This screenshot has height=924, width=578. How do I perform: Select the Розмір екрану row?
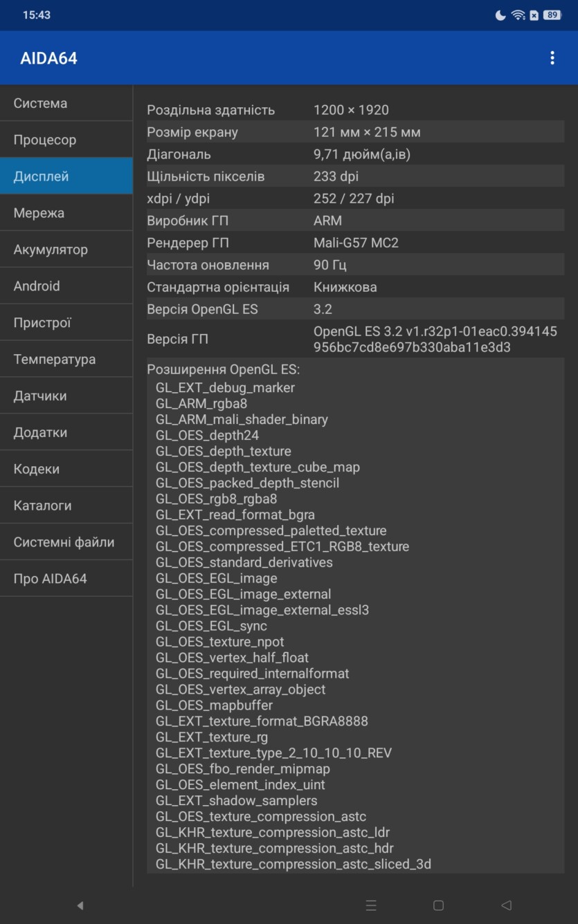[x=355, y=132]
